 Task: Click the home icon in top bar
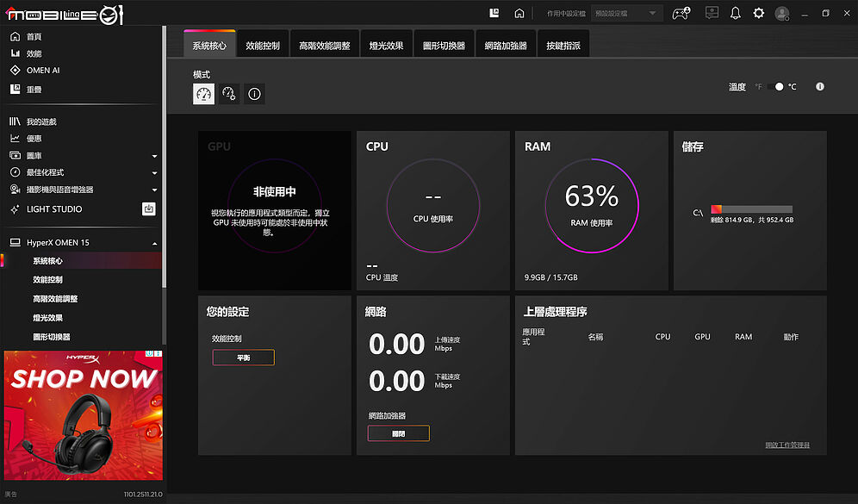coord(519,13)
